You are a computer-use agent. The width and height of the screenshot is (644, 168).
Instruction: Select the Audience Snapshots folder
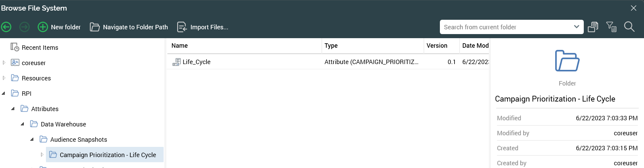tap(79, 140)
